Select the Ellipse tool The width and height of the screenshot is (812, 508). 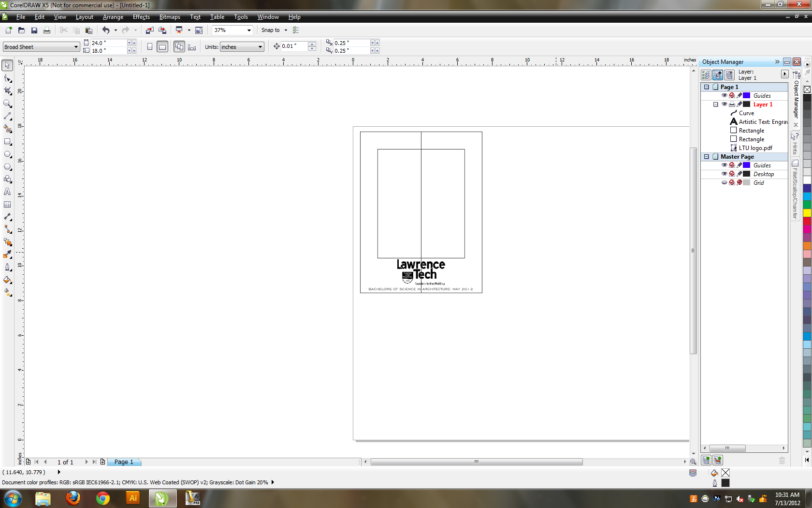[x=7, y=154]
